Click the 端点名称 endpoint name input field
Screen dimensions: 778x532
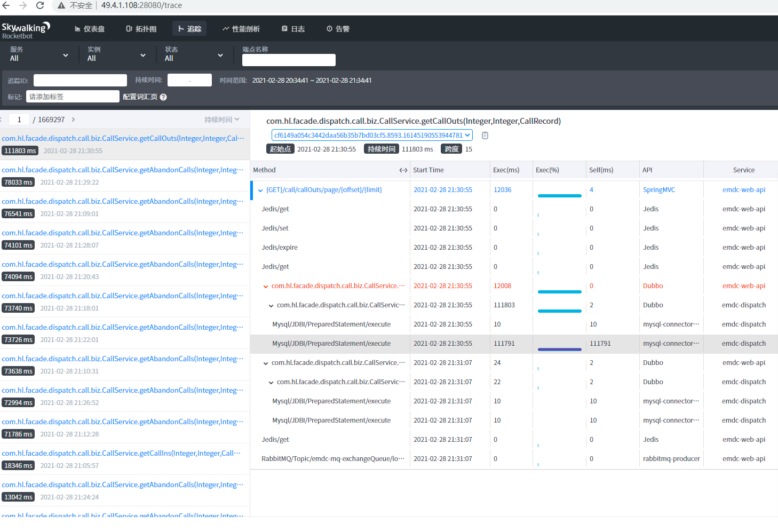(x=289, y=60)
